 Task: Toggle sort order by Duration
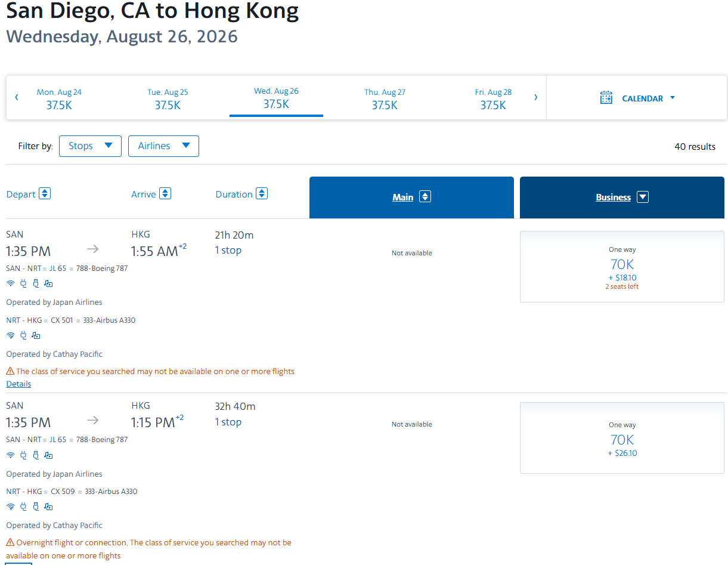[262, 194]
